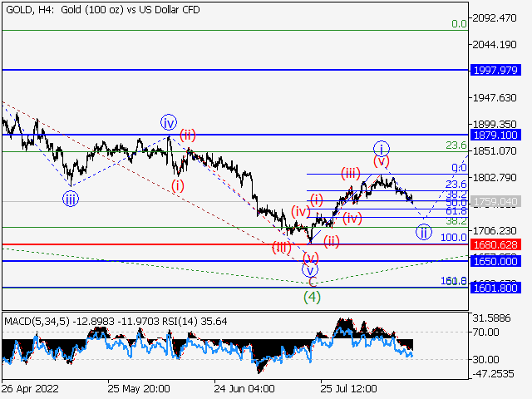Click the gray 1759.040 current price tag

[495, 202]
